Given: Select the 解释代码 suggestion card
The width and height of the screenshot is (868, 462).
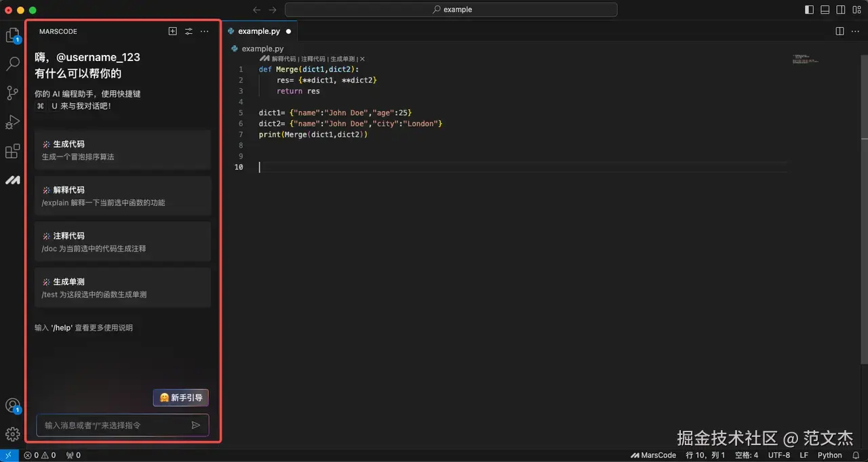Looking at the screenshot, I should point(123,196).
